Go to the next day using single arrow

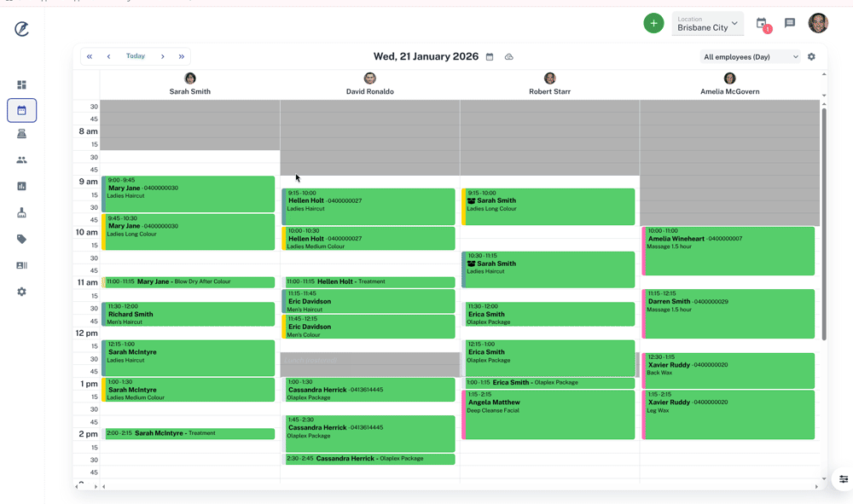coord(163,57)
